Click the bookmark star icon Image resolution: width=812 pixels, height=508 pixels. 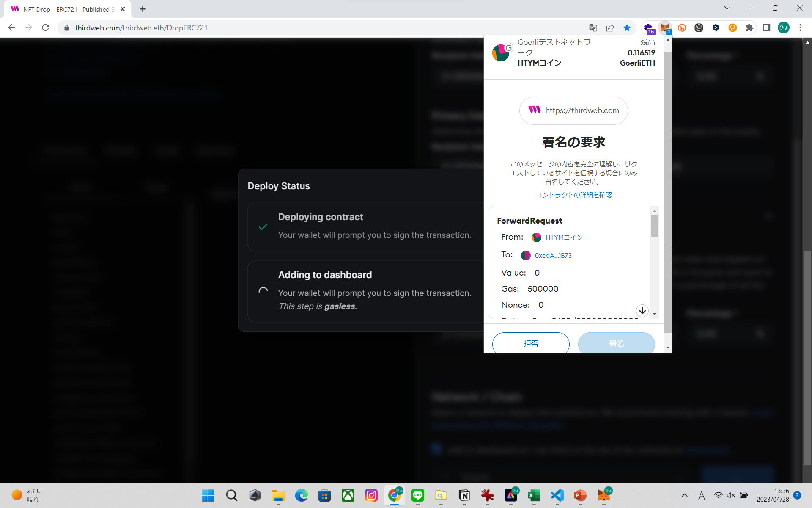pos(627,28)
